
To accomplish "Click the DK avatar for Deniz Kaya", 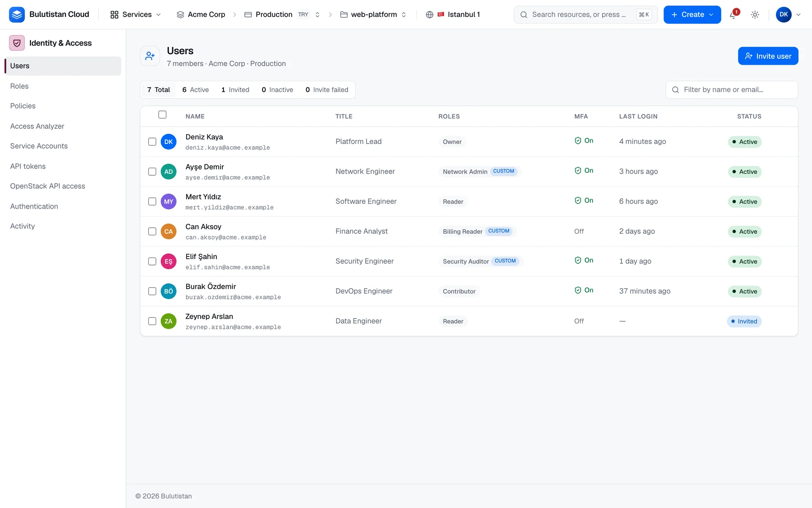I will coord(168,142).
